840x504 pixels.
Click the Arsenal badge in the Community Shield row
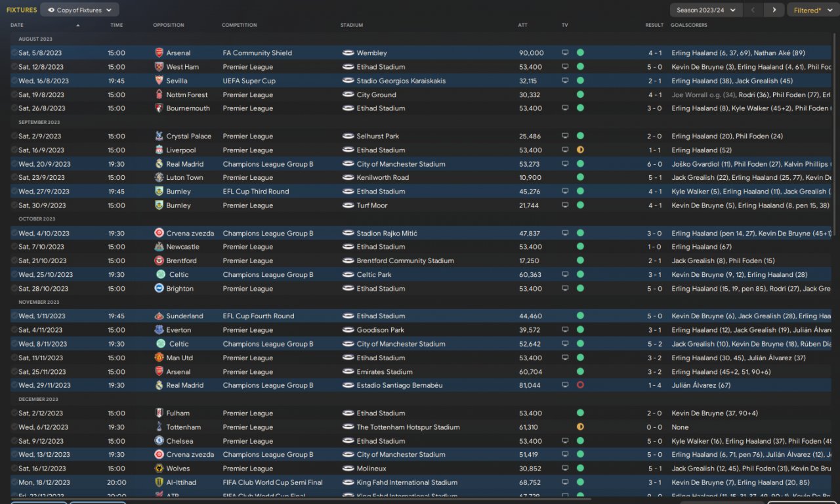[159, 53]
